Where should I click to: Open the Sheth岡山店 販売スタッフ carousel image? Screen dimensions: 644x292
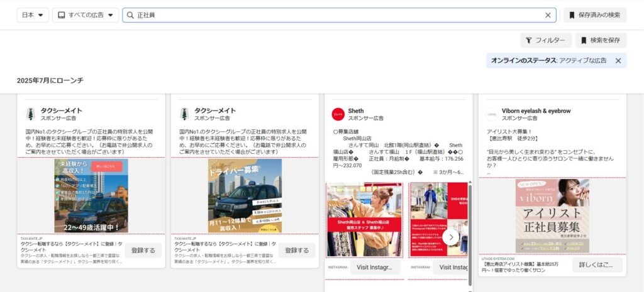tap(364, 220)
